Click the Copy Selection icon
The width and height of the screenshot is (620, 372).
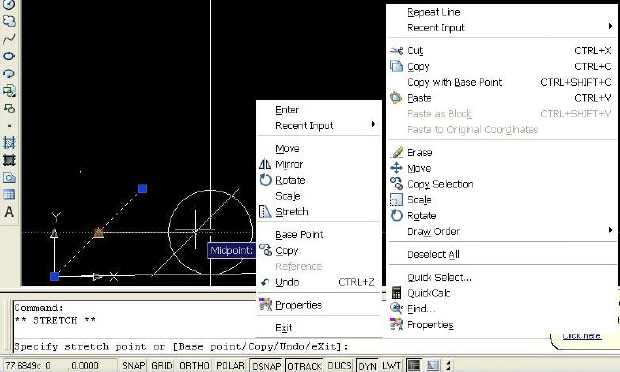point(397,183)
